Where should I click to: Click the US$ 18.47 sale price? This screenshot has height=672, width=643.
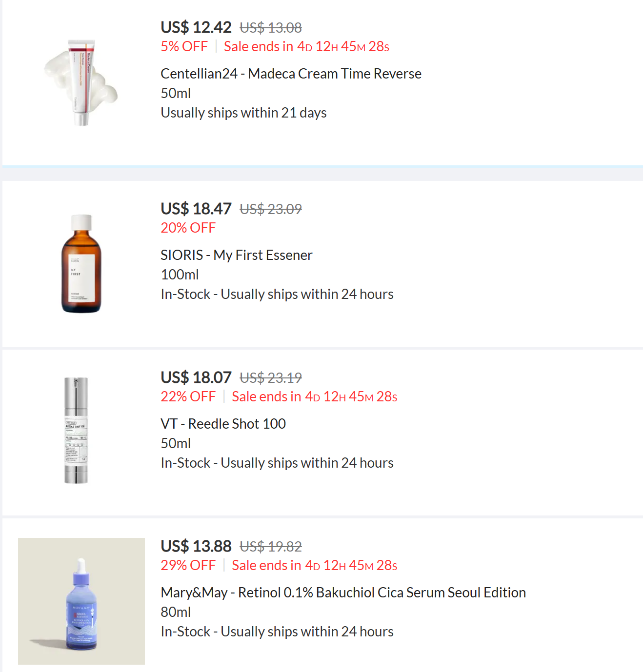tap(196, 209)
